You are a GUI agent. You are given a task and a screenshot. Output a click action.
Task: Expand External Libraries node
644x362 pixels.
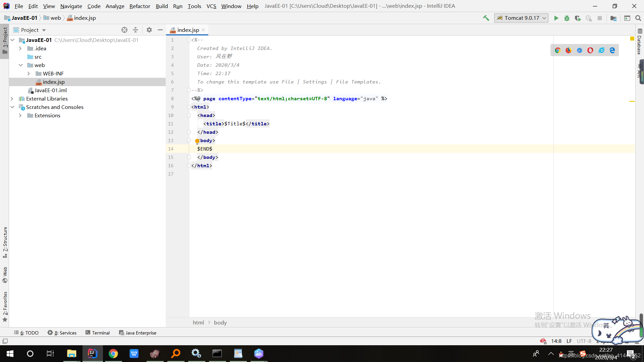tap(12, 99)
